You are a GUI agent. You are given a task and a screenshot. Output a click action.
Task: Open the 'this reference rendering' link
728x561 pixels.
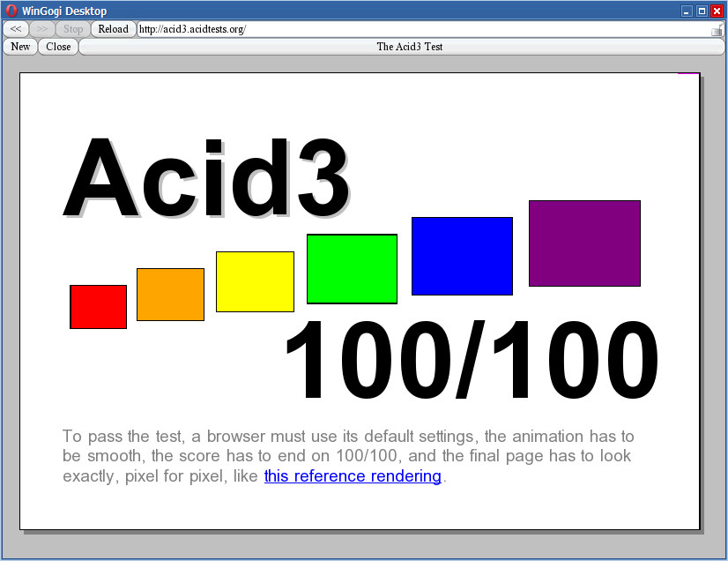tap(353, 476)
